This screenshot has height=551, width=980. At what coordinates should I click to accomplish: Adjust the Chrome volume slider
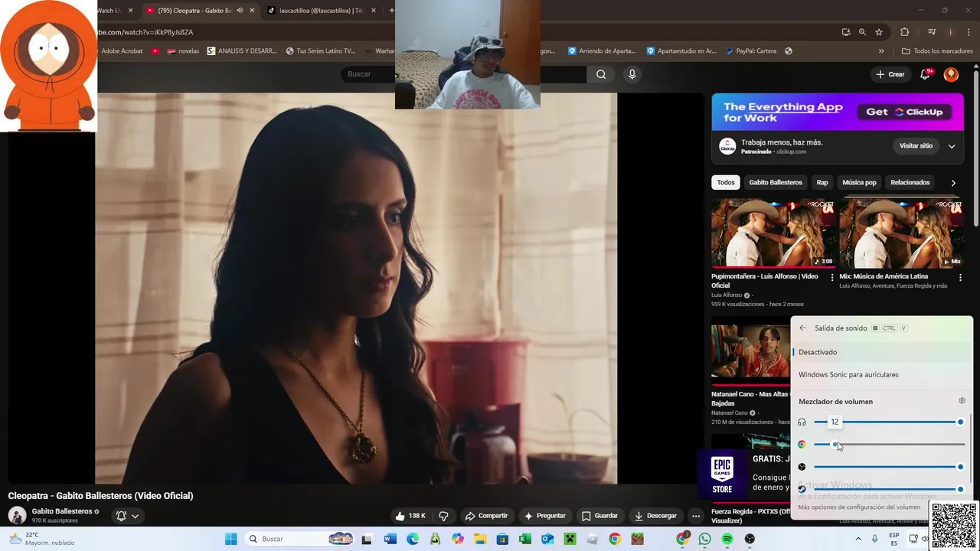pos(889,445)
